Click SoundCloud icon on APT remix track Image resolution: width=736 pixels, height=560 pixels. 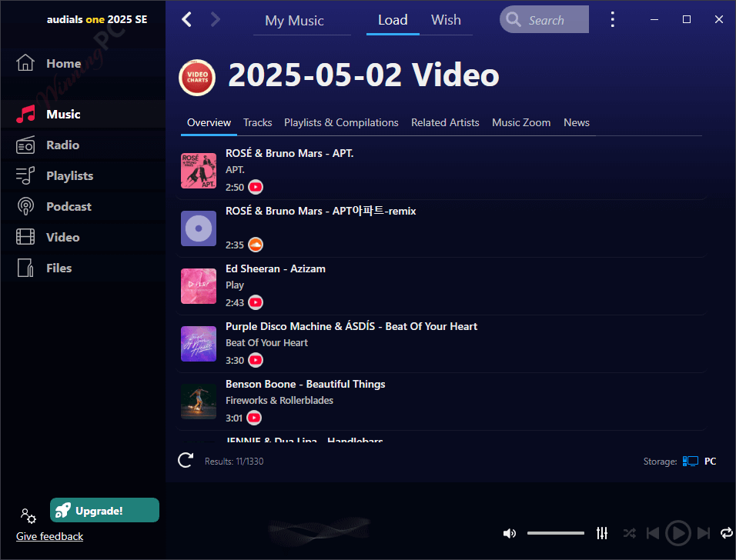point(256,245)
